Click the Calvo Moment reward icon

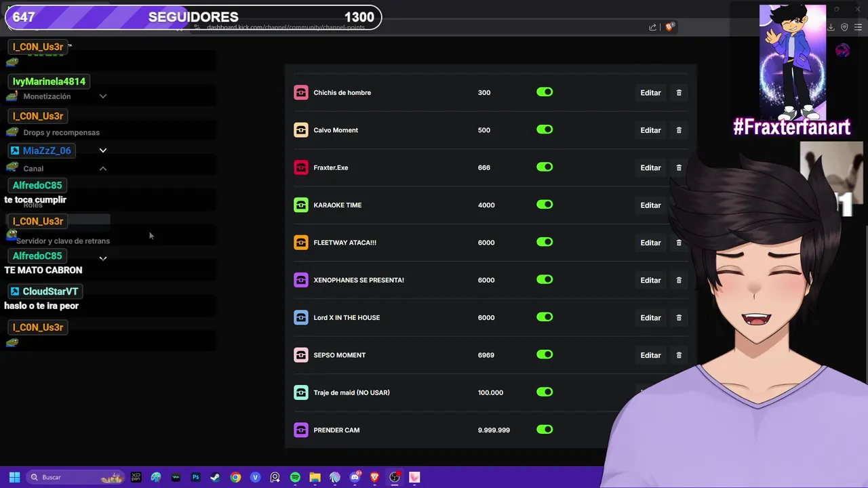coord(300,130)
